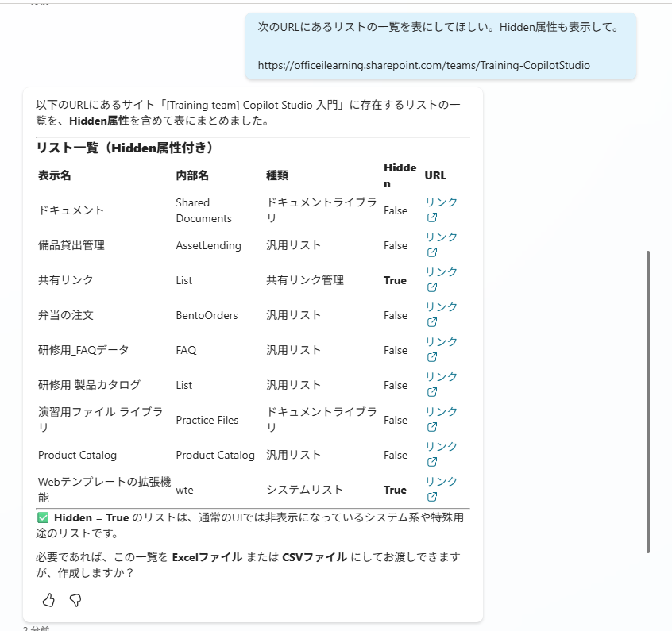This screenshot has height=631, width=672.
Task: Click external link icon in ドキュメント row
Action: click(432, 217)
